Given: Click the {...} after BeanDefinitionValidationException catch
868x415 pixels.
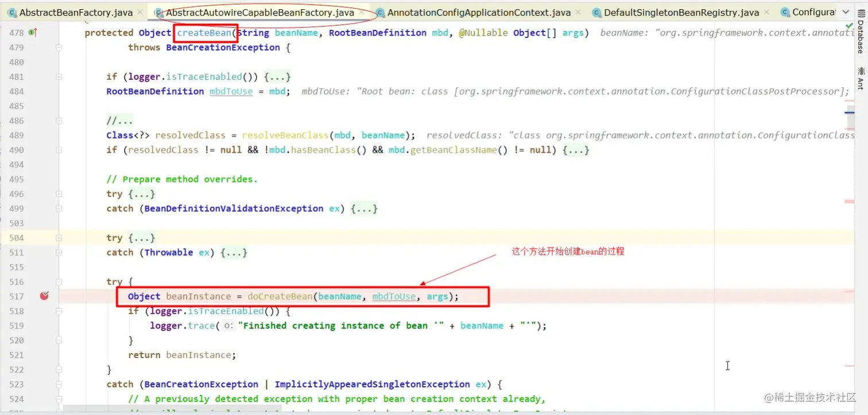Looking at the screenshot, I should coord(364,208).
